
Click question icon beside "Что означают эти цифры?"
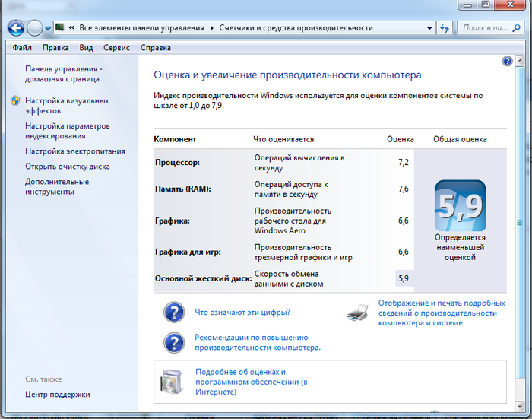[x=174, y=312]
